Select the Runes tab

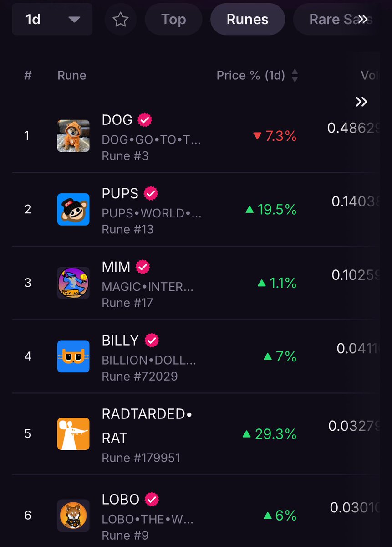coord(248,20)
